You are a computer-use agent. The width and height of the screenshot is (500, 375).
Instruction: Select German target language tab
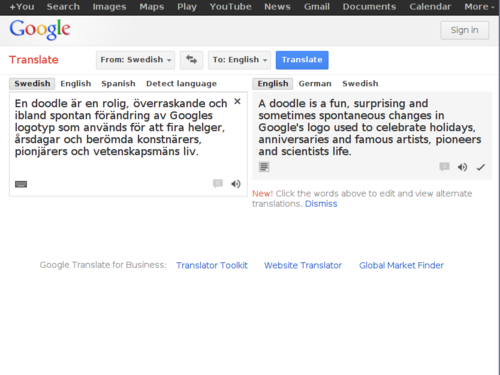(x=315, y=84)
